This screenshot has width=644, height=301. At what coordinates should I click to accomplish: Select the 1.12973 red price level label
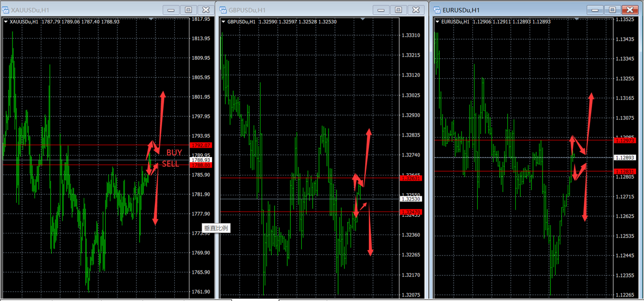[x=626, y=140]
